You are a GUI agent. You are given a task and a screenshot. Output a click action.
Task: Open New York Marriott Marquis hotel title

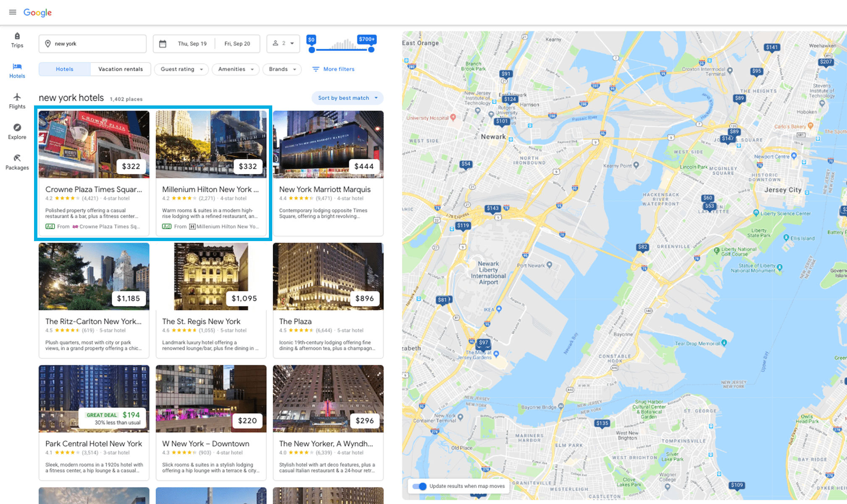coord(325,189)
